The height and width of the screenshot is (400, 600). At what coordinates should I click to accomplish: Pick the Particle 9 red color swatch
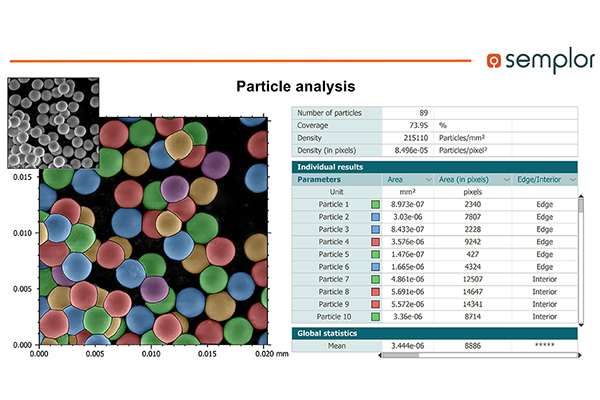376,303
